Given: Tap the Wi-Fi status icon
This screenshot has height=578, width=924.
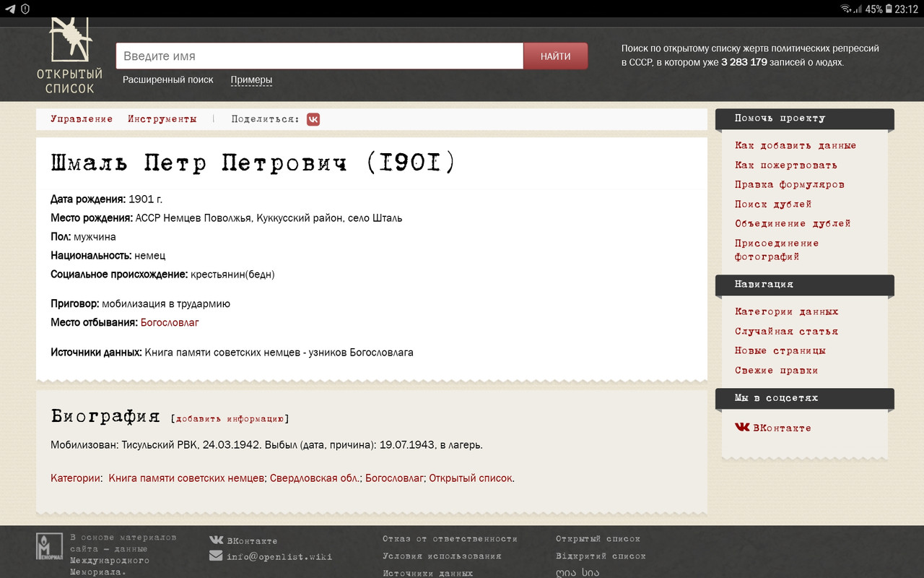Looking at the screenshot, I should click(x=846, y=9).
